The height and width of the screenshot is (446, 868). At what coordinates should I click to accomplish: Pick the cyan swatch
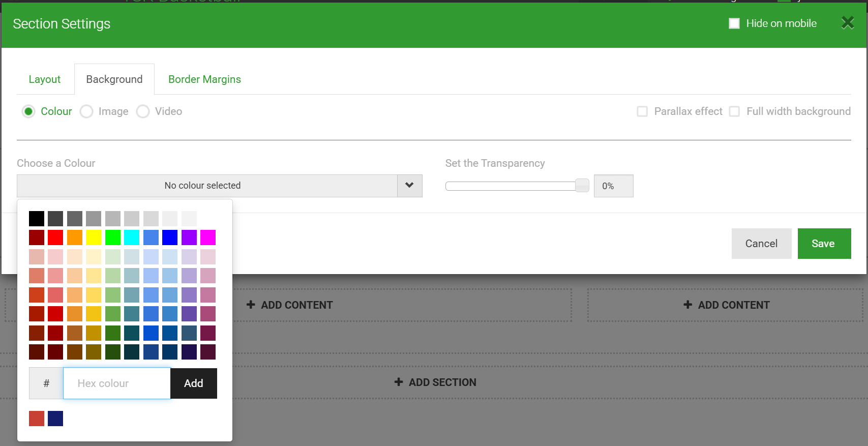132,237
